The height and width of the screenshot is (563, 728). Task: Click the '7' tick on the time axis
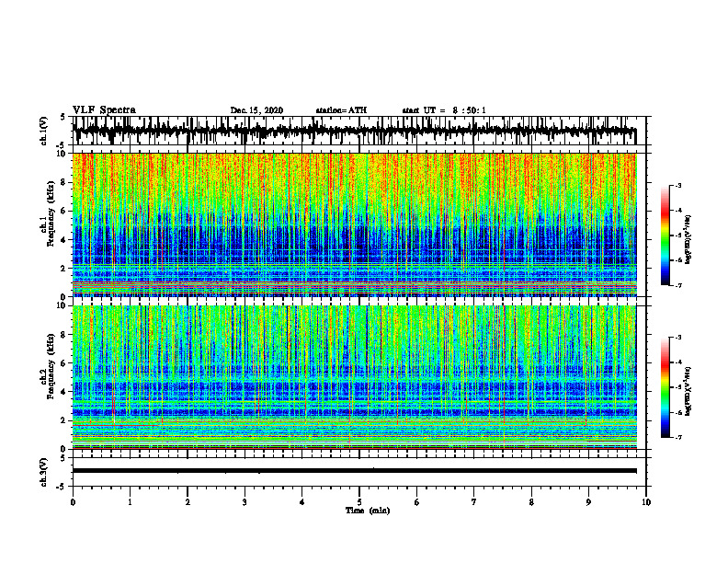click(474, 502)
